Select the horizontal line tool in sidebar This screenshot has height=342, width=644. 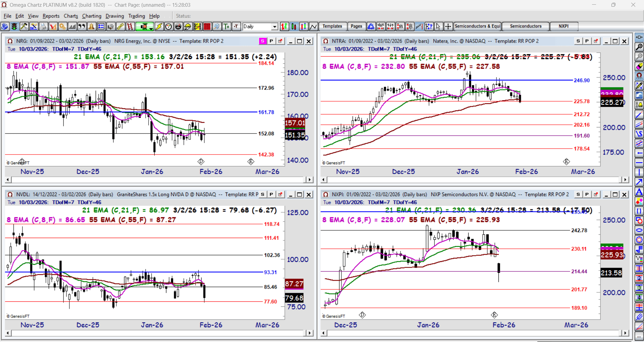639,163
